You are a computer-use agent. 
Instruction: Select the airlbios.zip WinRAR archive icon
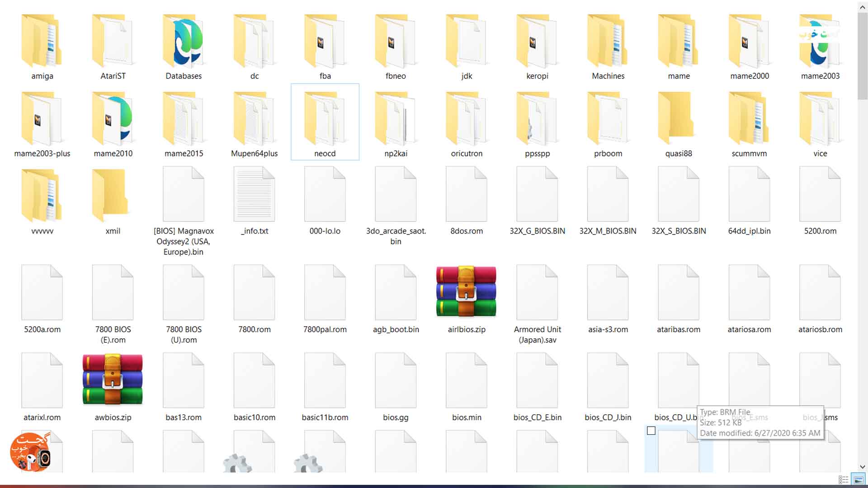pyautogui.click(x=466, y=291)
